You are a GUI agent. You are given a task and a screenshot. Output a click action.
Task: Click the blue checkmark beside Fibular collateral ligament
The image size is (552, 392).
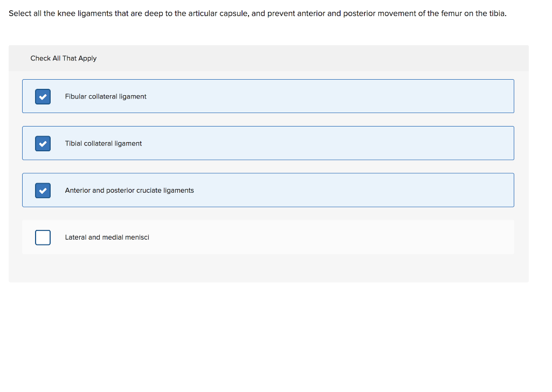click(43, 96)
